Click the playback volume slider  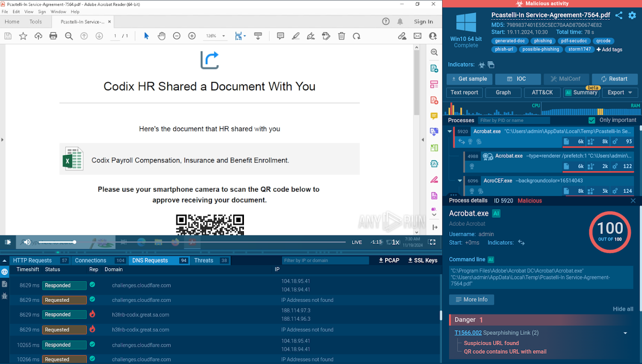(56, 242)
